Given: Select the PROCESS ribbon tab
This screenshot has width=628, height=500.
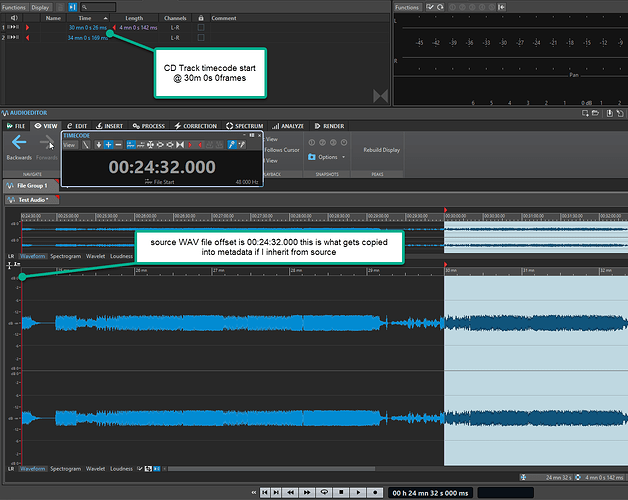Looking at the screenshot, I should [x=149, y=126].
